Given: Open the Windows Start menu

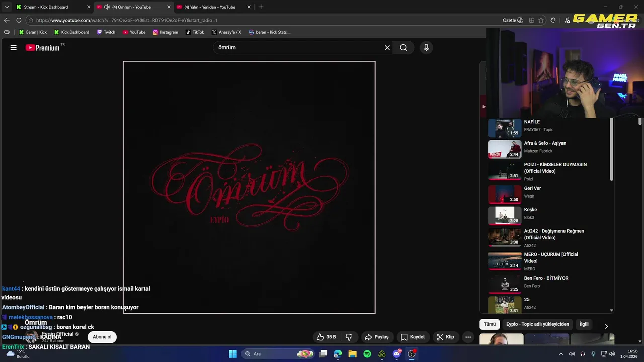Looking at the screenshot, I should coord(233,354).
